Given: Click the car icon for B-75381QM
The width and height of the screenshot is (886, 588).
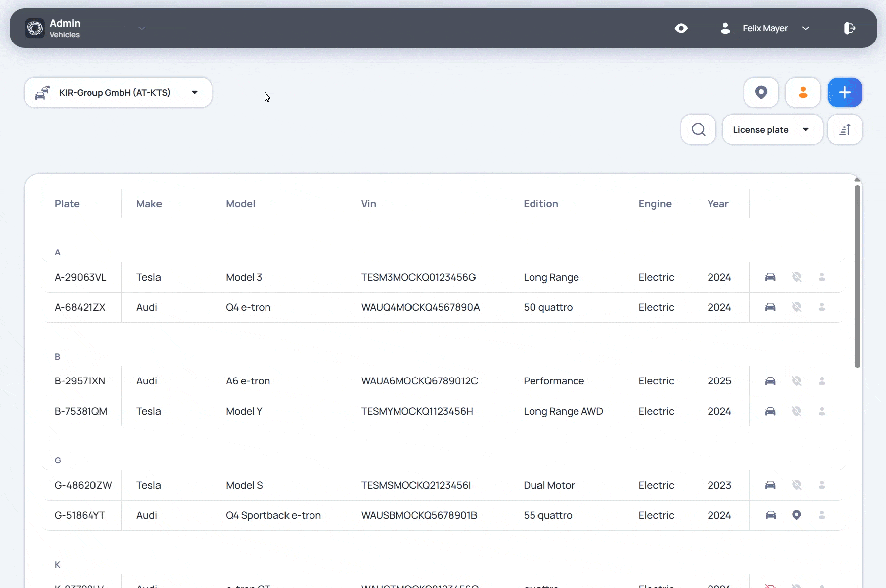Looking at the screenshot, I should click(x=770, y=411).
